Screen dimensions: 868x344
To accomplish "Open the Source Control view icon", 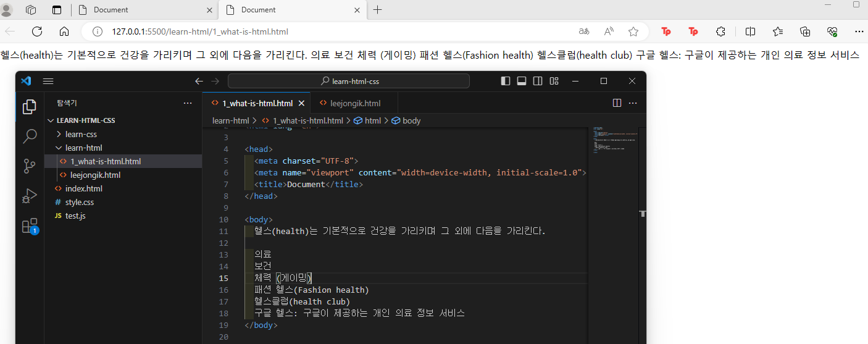I will tap(29, 166).
